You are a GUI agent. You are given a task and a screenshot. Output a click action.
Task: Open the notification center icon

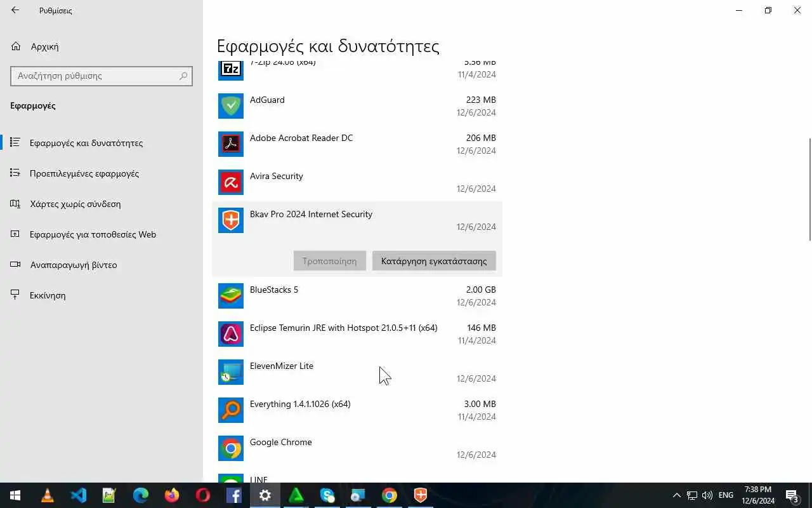(x=792, y=495)
